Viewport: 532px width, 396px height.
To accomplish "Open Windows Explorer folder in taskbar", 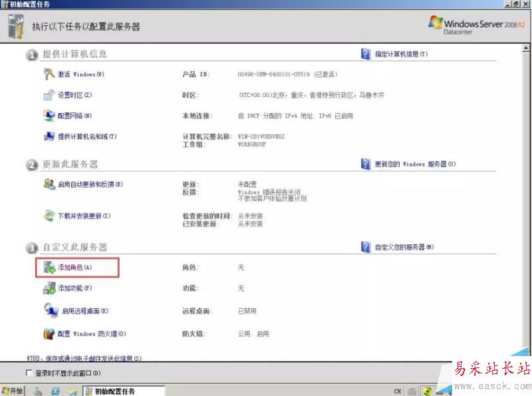I will point(73,391).
